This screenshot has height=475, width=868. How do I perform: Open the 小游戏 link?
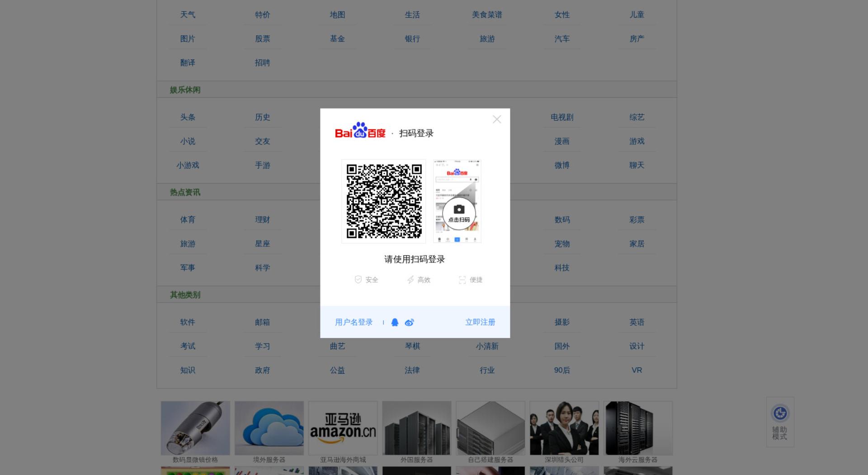pyautogui.click(x=188, y=165)
